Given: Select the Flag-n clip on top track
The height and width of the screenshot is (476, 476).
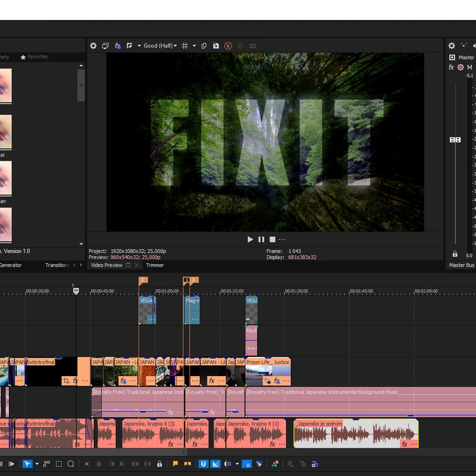Looking at the screenshot, I should (x=192, y=310).
